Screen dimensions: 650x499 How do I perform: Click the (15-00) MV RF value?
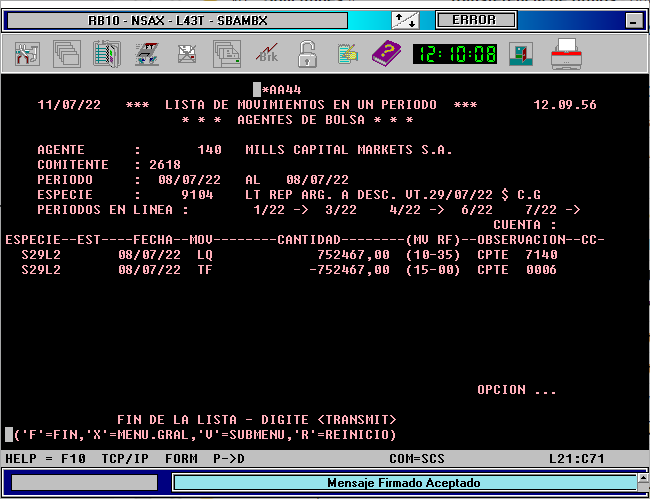pyautogui.click(x=433, y=270)
